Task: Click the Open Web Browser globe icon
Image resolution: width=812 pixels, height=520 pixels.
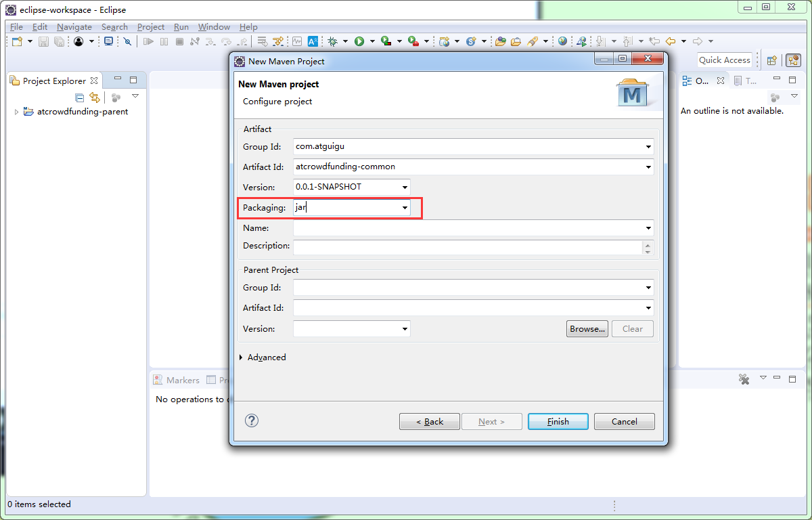Action: coord(562,41)
